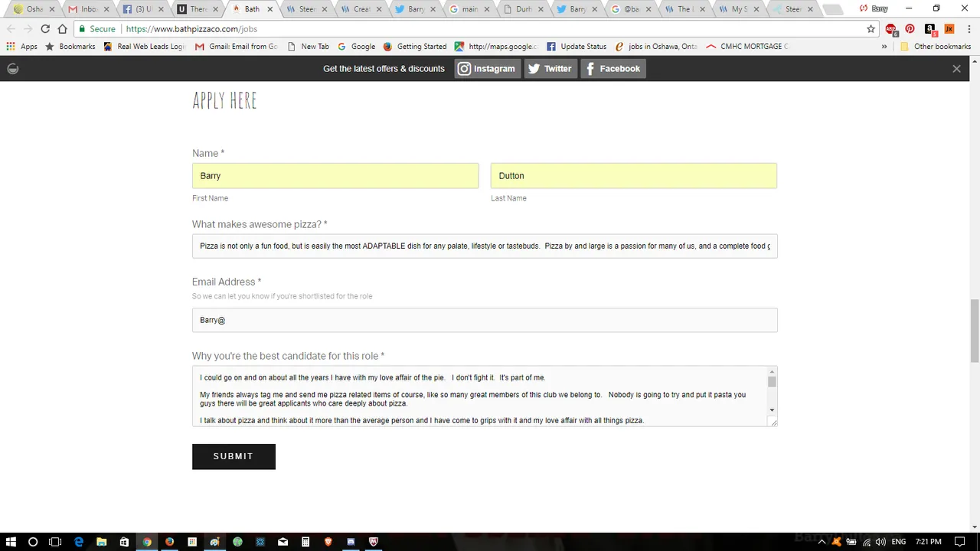Open the Pinterest extension
Image resolution: width=980 pixels, height=551 pixels.
click(910, 29)
